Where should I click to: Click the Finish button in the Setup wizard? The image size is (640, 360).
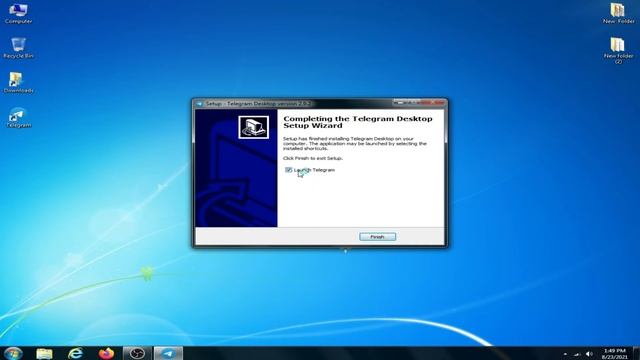(377, 237)
